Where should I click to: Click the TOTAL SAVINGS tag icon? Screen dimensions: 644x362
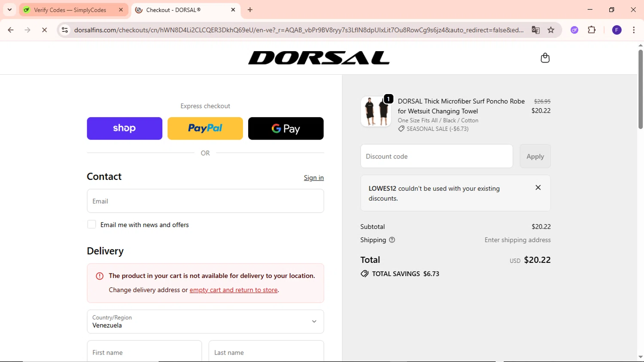(x=365, y=274)
